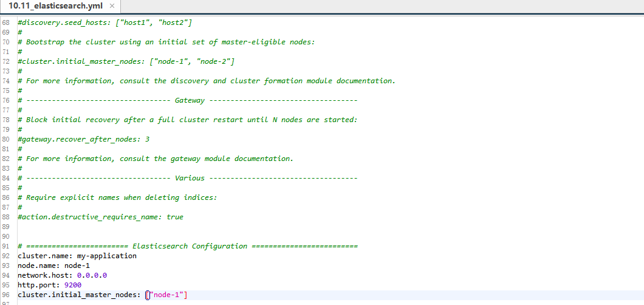Close the 10.11_elasticsearch.yml tab
Screen dimensions: 644x305
point(112,6)
